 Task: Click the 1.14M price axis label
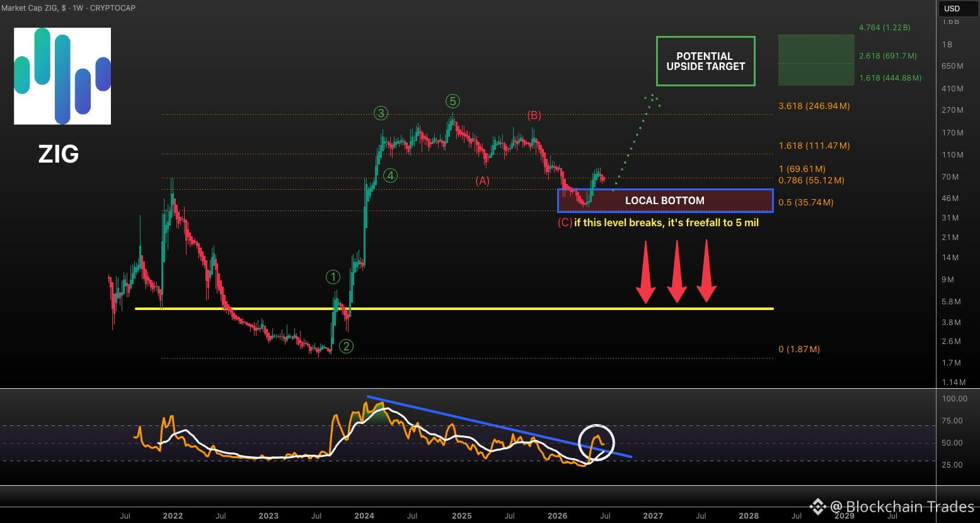pos(954,382)
